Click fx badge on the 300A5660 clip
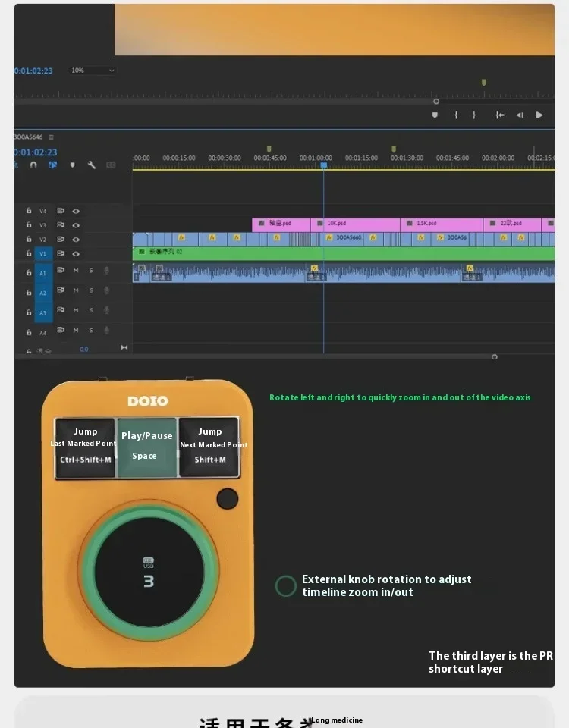The width and height of the screenshot is (569, 728). [329, 237]
